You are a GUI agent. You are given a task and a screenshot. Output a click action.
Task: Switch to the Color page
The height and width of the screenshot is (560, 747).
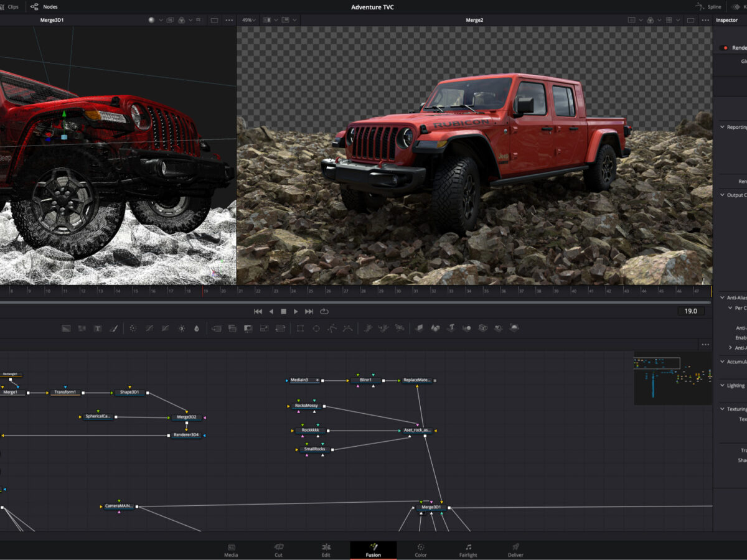point(421,550)
